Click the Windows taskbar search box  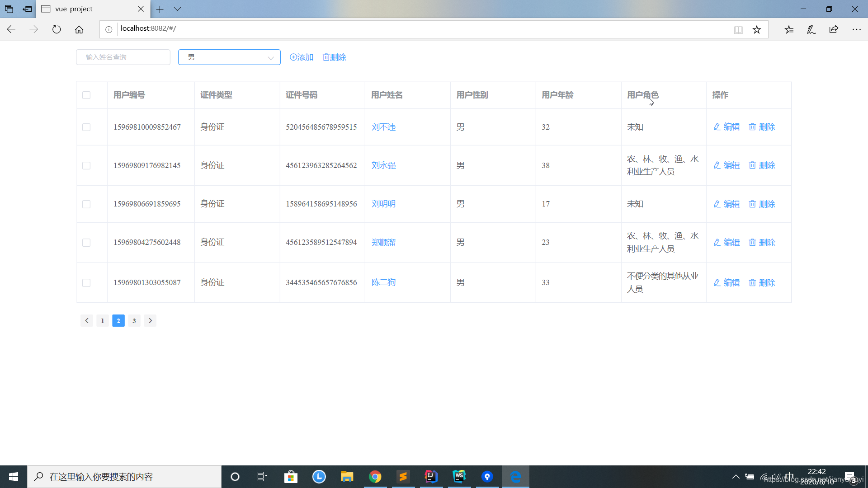tap(124, 477)
